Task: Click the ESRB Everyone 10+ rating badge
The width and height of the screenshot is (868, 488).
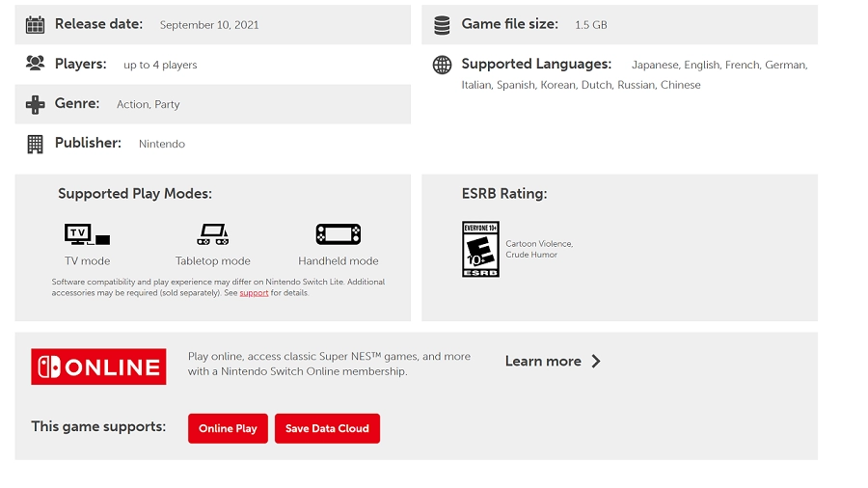Action: 480,249
